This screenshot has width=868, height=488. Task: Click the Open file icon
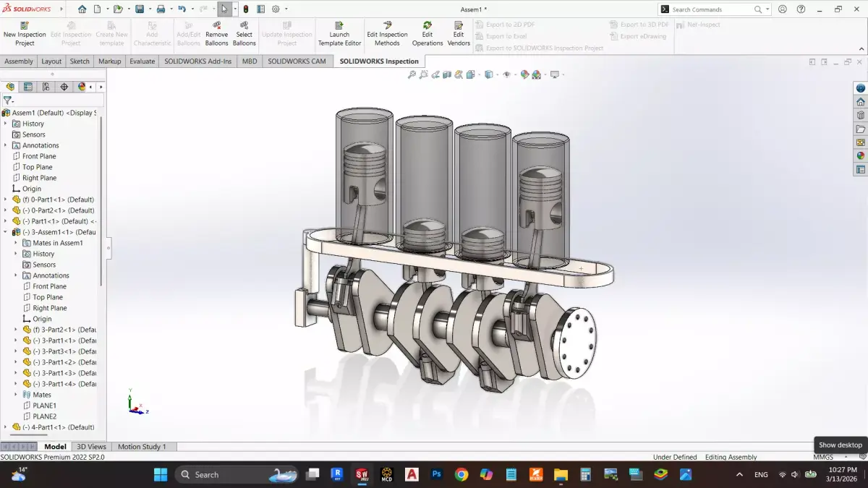(x=118, y=9)
